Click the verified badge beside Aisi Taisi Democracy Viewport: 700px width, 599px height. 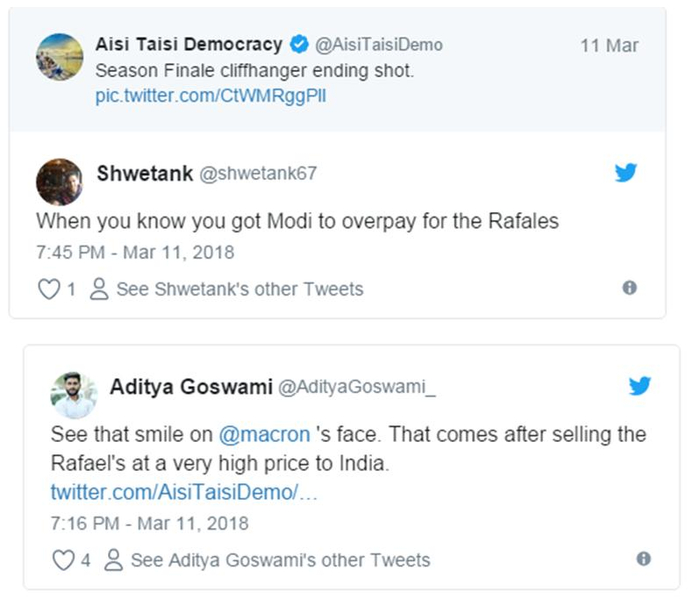(298, 45)
